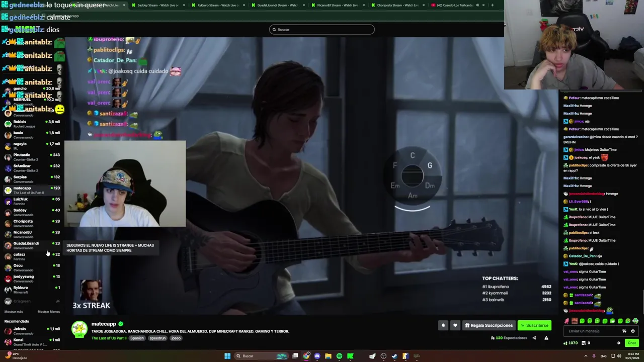Click the speedrun tag
This screenshot has width=644, height=362.
157,338
